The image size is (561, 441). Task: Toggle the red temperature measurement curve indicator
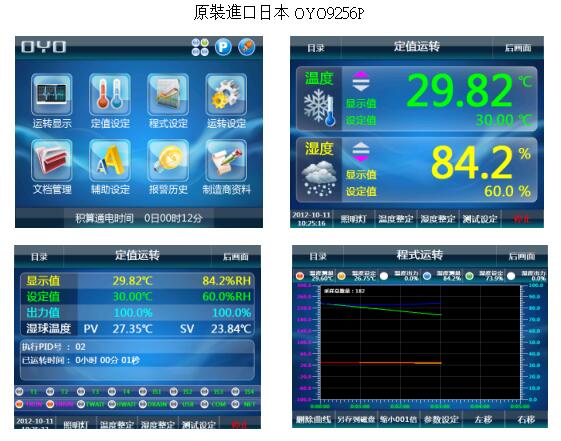(300, 276)
